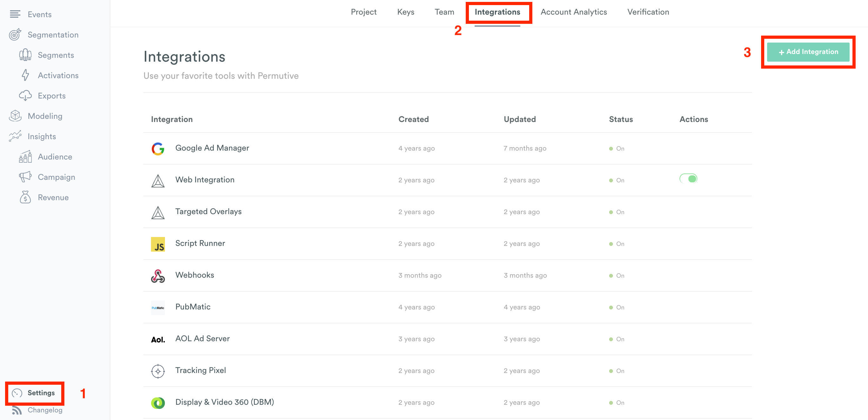Screen dimensions: 868x420
Task: Open the Webhooks integration icon
Action: [x=158, y=276]
